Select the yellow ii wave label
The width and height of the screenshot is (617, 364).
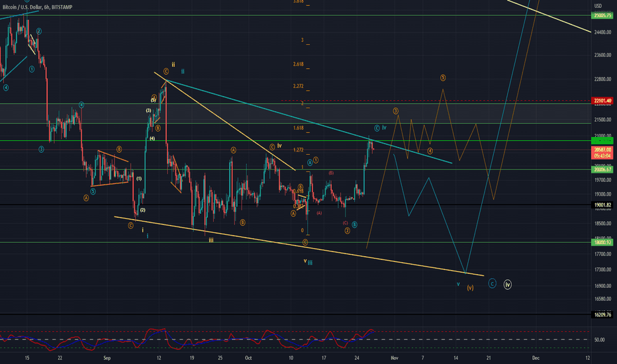coord(173,65)
